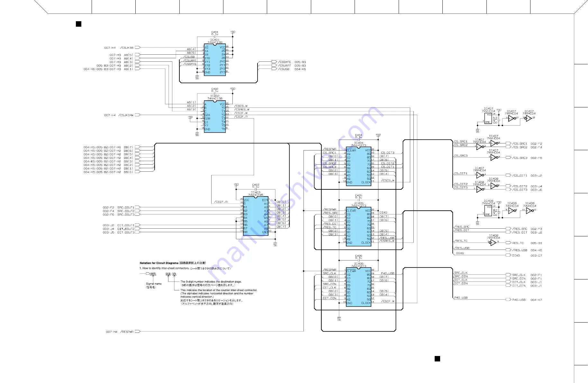The width and height of the screenshot is (588, 383).
Task: Click the IC405 74VHC273 register chip block
Action: (358, 226)
